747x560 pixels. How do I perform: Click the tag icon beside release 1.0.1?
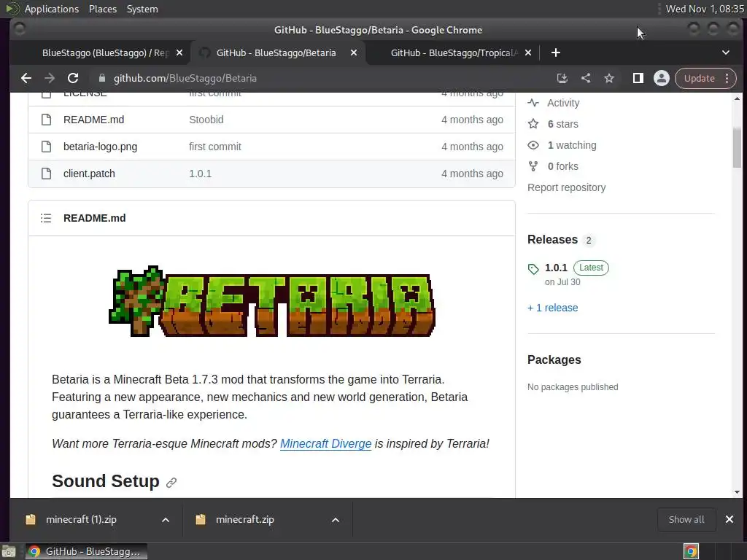(533, 268)
